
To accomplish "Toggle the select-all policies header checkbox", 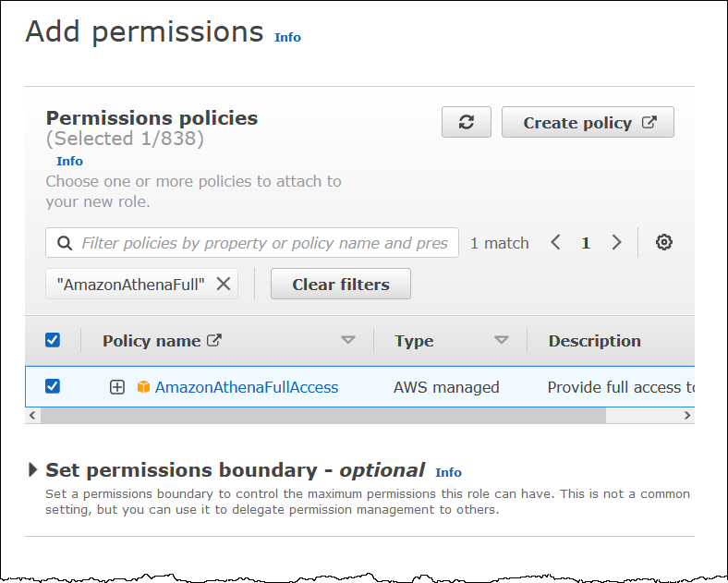I will (53, 340).
